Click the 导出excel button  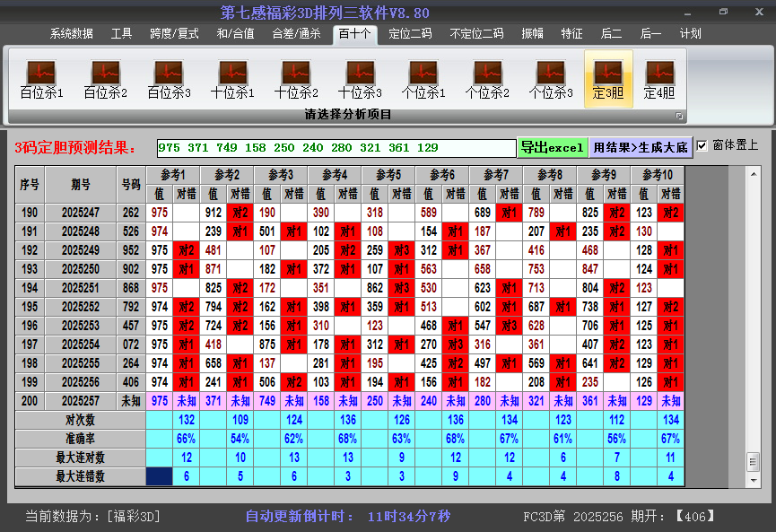[553, 147]
